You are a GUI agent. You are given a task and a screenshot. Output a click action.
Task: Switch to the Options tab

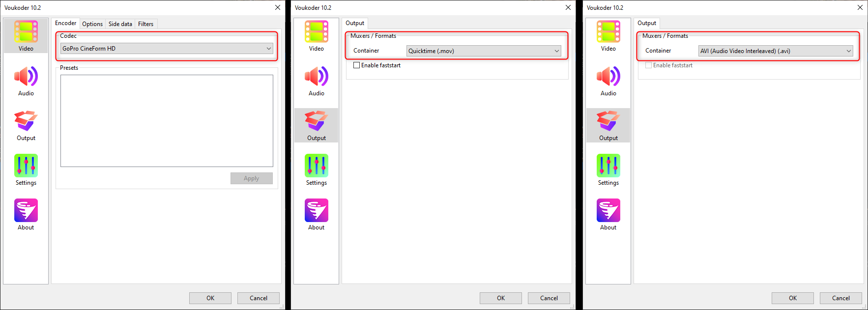coord(92,24)
